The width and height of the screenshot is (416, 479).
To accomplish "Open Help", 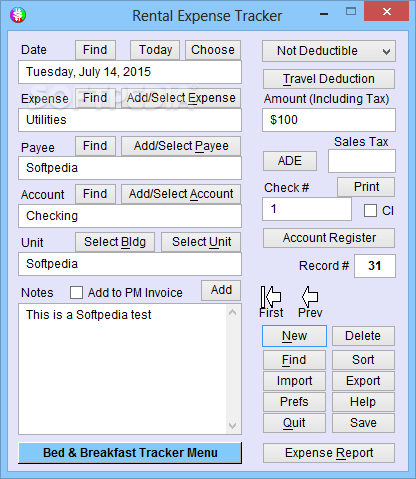I will coord(363,402).
